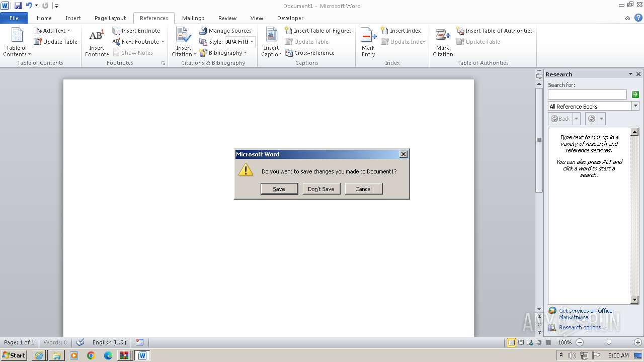Switch to the Developer tab

[290, 18]
